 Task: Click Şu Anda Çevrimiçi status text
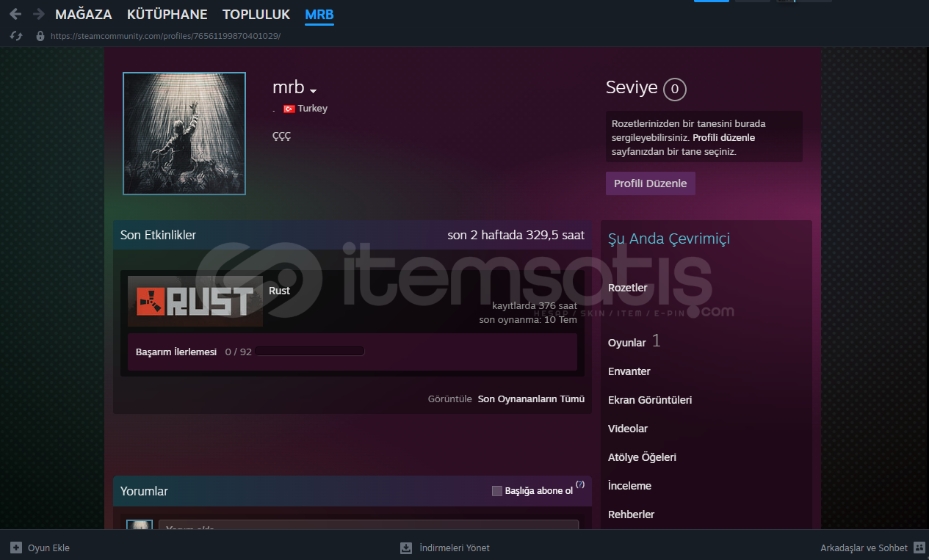coord(669,239)
